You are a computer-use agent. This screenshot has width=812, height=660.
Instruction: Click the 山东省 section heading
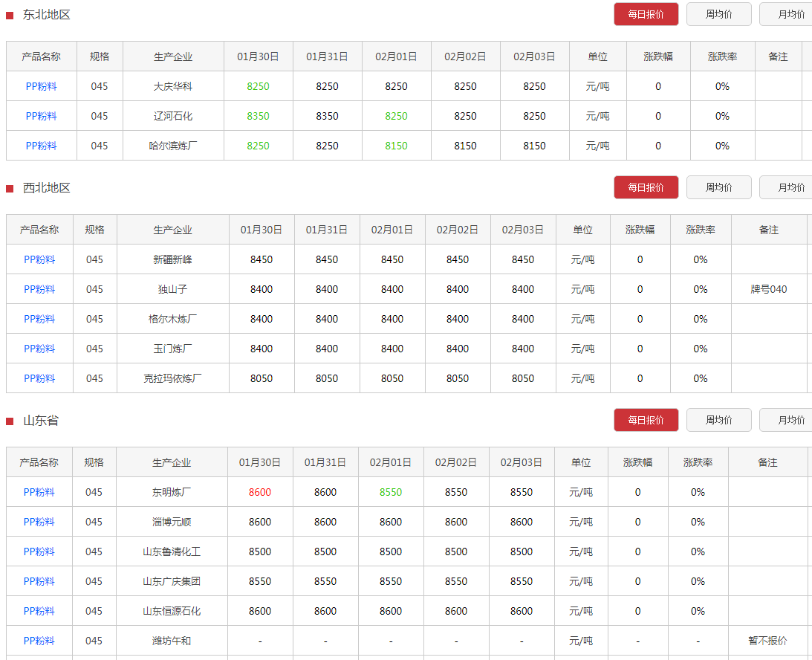coord(41,420)
